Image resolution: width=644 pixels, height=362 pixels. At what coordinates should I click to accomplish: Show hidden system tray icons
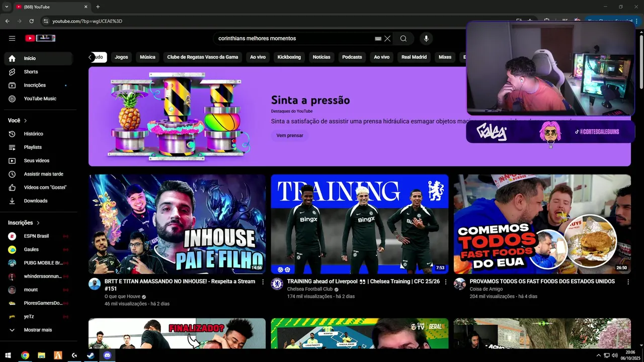tap(598, 355)
